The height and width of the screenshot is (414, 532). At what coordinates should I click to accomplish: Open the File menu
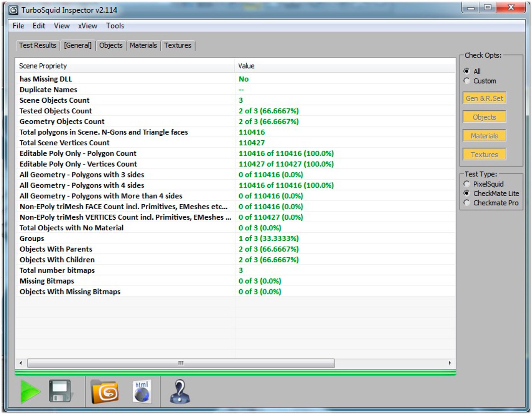[x=18, y=26]
